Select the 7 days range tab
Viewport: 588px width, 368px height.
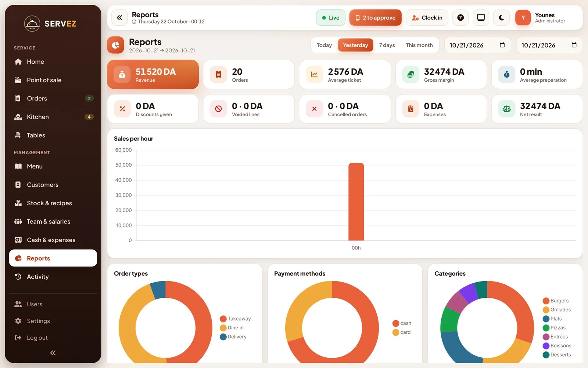tap(387, 45)
